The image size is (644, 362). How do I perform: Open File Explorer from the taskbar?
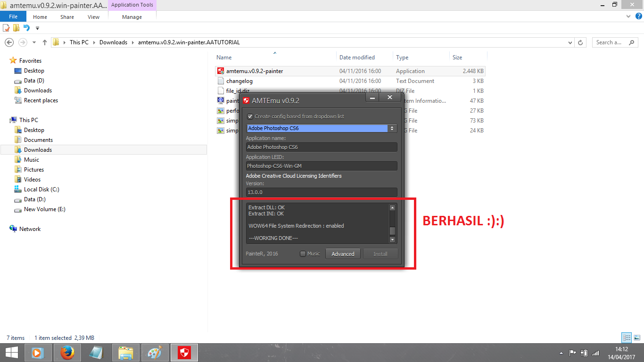[x=126, y=353]
